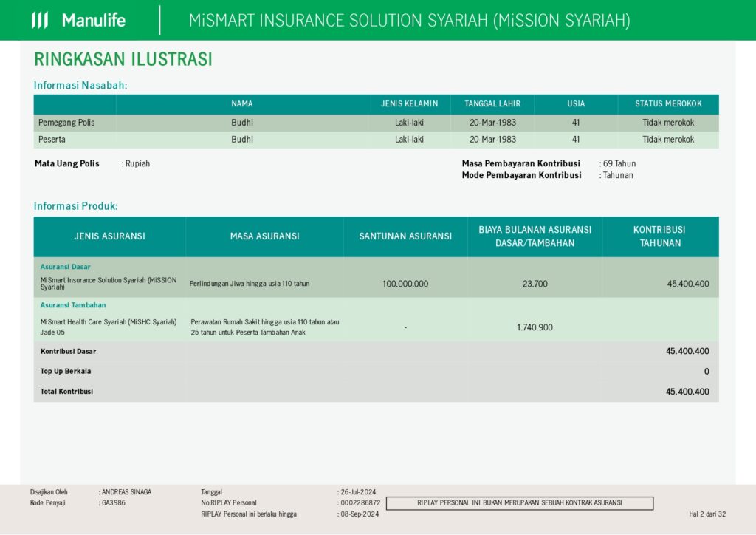The height and width of the screenshot is (535, 756).
Task: Click Tidak merokok in Peserta row
Action: [x=668, y=140]
